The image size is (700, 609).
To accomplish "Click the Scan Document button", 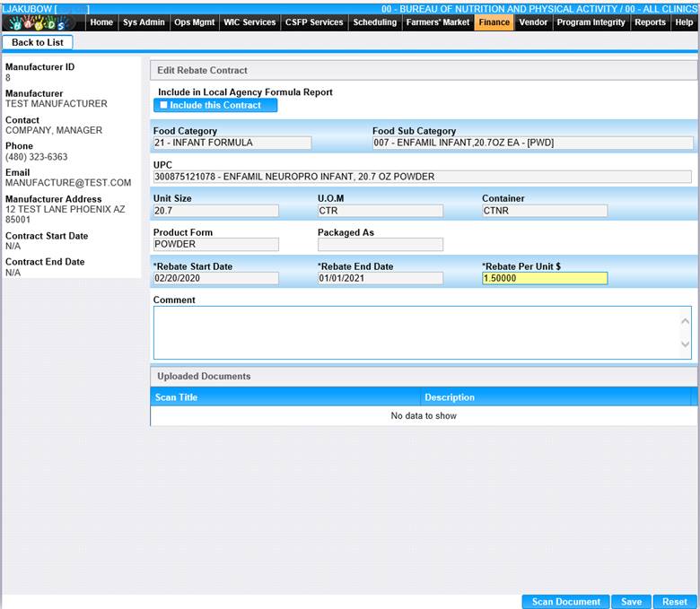I will tap(566, 602).
